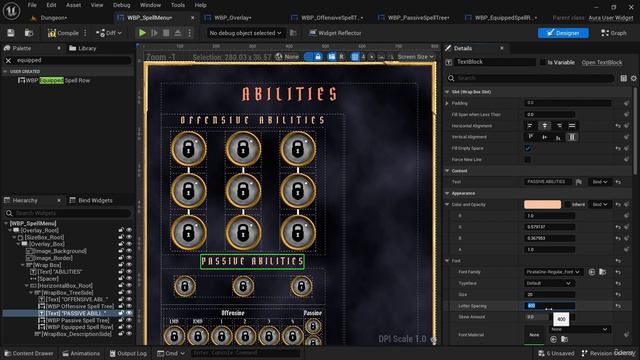
Task: Collapse the [HorizontalBox_Root] tree node
Action: point(27,286)
